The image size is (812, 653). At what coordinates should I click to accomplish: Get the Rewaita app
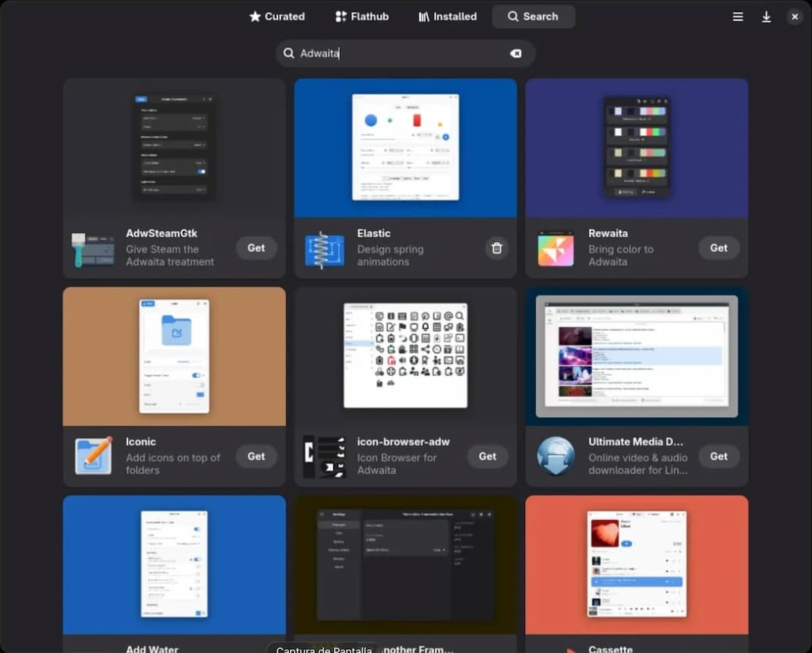pos(719,248)
